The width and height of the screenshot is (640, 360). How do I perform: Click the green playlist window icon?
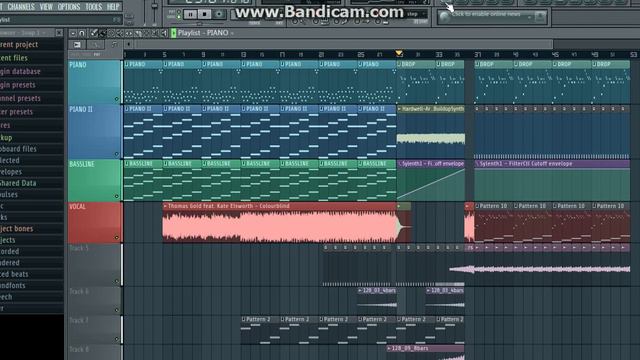tap(173, 33)
